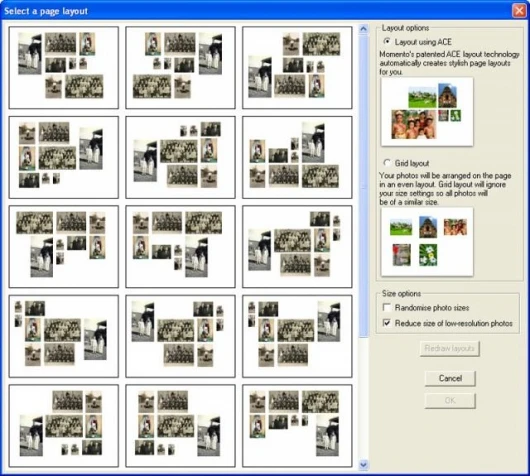Uncheck Reduce size of low-resolution photos
Viewport: 530px width, 476px height.
(386, 323)
